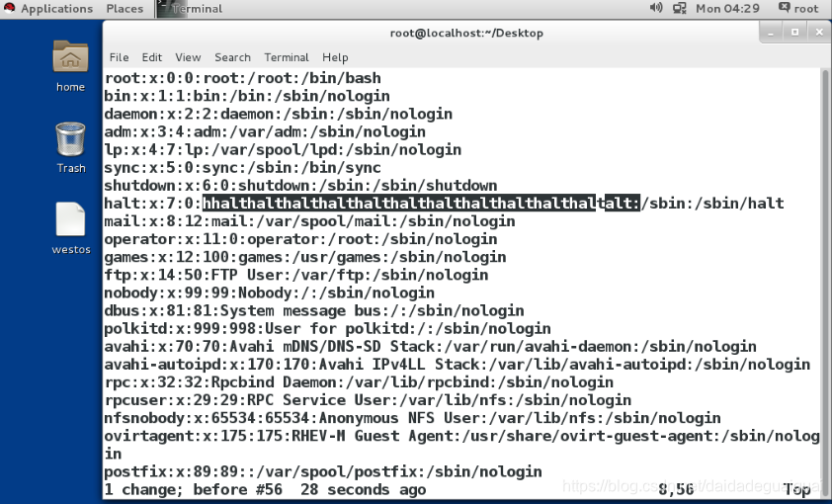Screen dimensions: 832x504
Task: Click /sbin:/sbin/halt at the end of the halt line
Action: [712, 204]
